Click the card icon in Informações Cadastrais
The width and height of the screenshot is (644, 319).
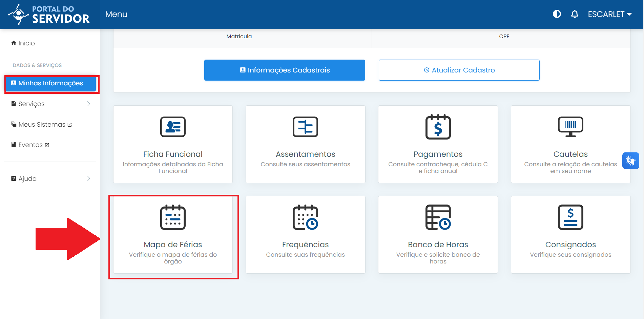[x=243, y=70]
